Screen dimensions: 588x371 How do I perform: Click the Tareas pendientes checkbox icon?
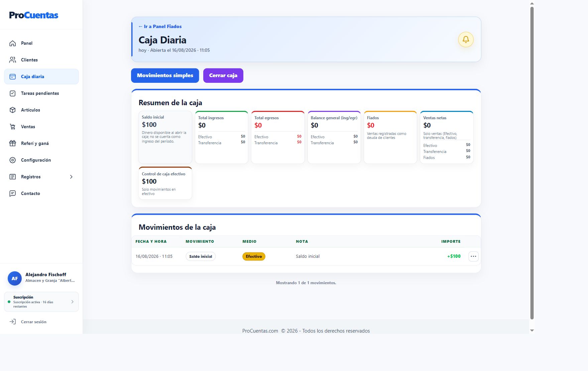[13, 93]
